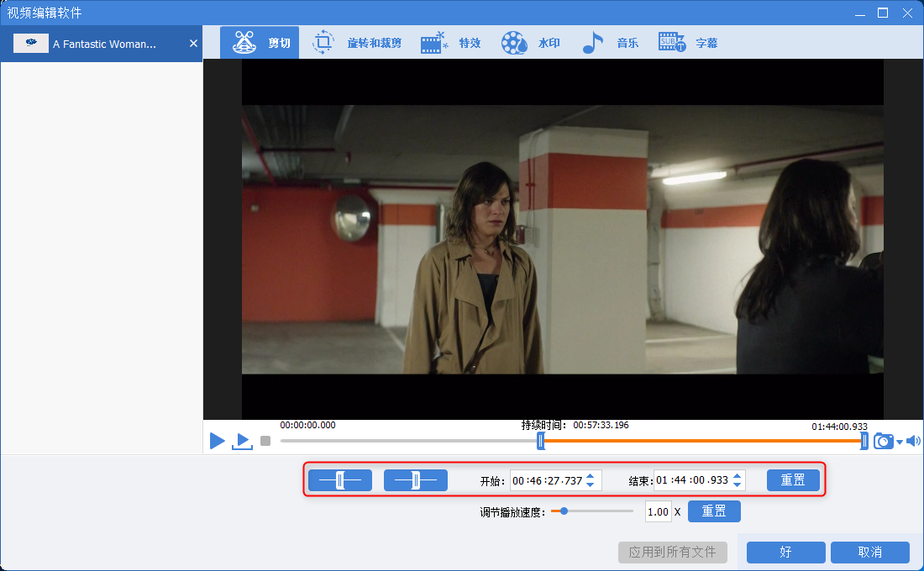Click the orange selected range on the timeline
The image size is (924, 571).
click(x=702, y=441)
